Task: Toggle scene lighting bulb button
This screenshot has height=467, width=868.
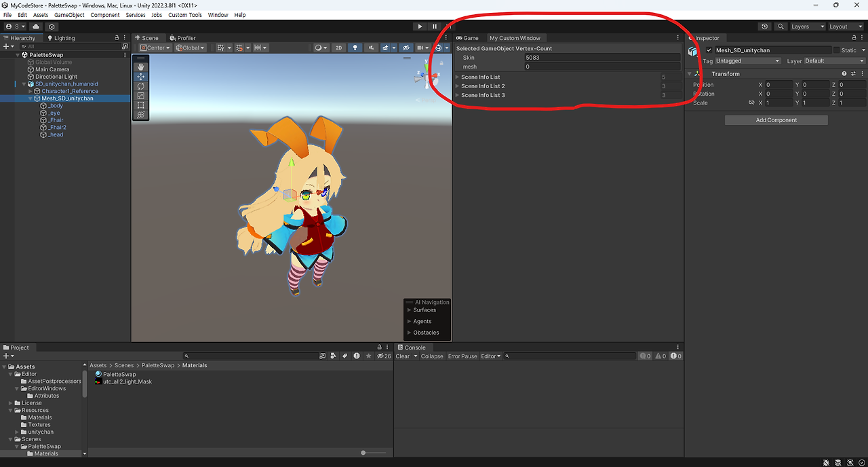Action: (355, 48)
